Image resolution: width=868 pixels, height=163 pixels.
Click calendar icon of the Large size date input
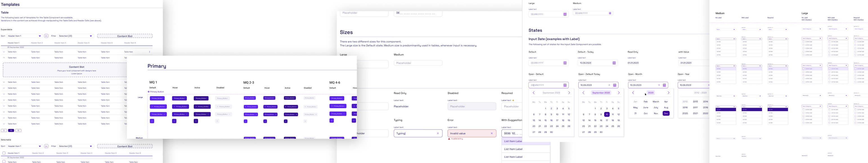click(x=565, y=14)
